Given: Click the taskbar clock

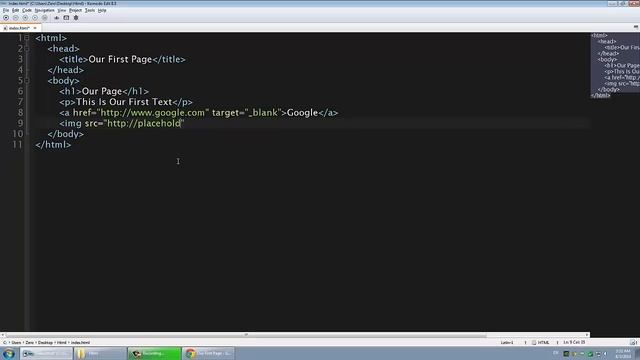Looking at the screenshot, I should coord(622,354).
